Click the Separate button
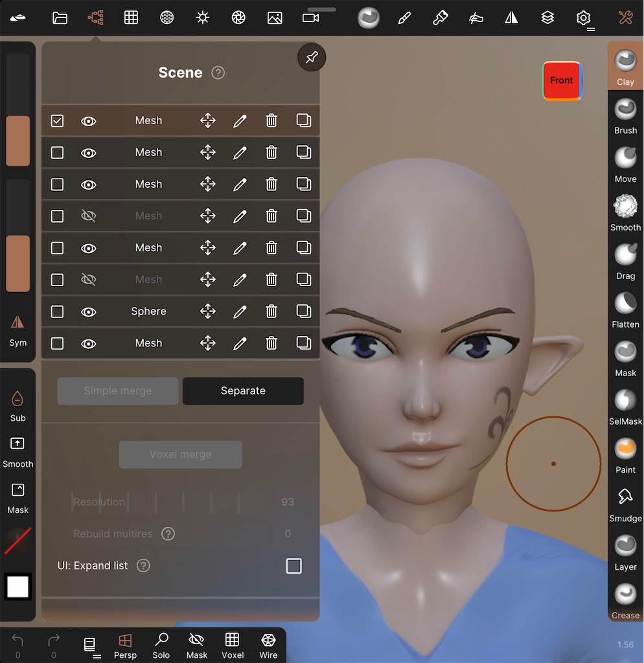The width and height of the screenshot is (644, 663). (243, 390)
